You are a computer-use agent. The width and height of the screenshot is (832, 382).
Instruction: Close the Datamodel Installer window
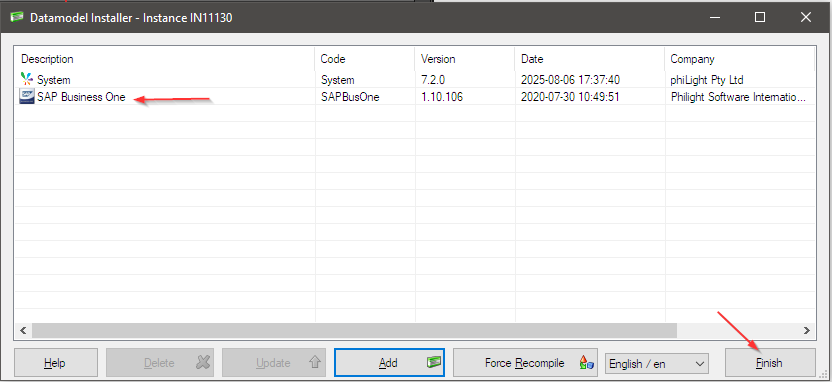(x=805, y=17)
